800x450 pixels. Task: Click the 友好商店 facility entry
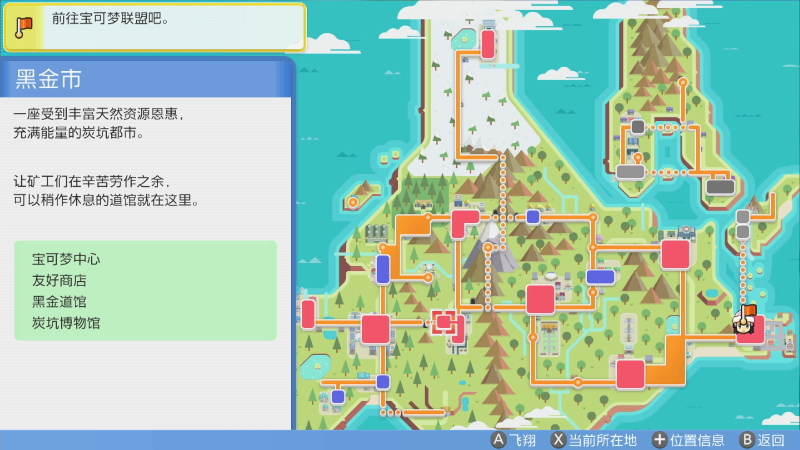coord(59,281)
